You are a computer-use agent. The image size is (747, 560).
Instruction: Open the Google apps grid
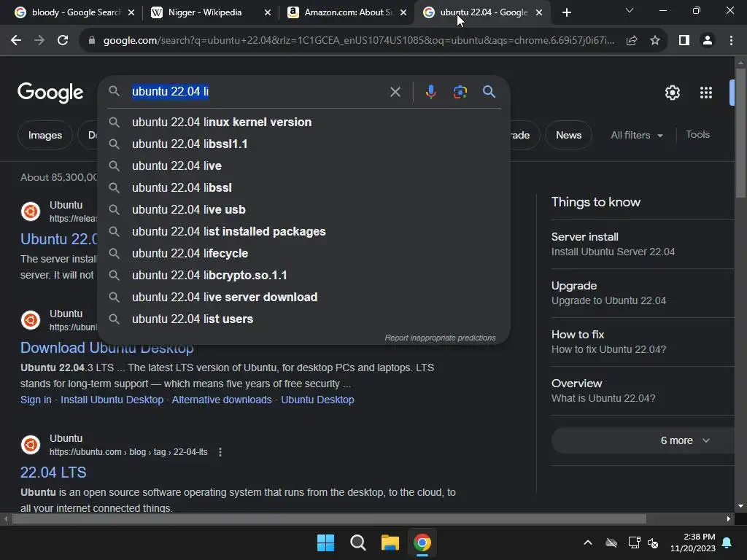click(x=705, y=93)
